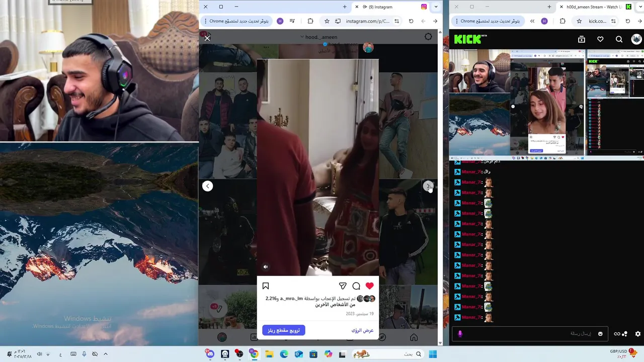This screenshot has width=644, height=362.
Task: Open Microsoft Edge from the taskbar
Action: [x=284, y=354]
